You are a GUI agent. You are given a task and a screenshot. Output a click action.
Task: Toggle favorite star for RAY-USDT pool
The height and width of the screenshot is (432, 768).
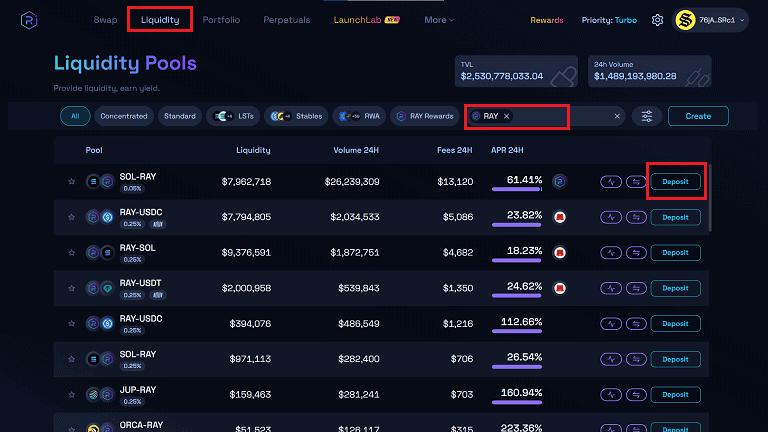(72, 288)
